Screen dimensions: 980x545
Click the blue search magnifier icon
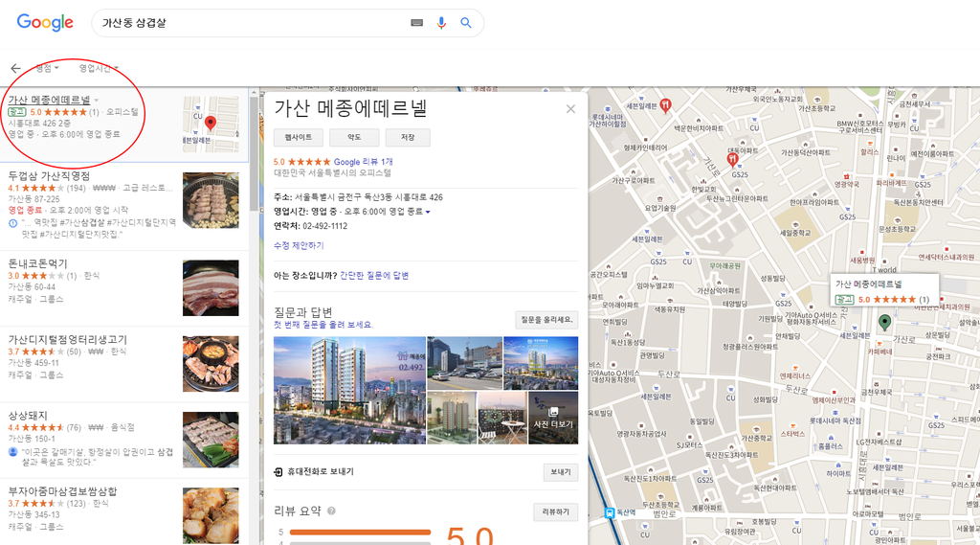click(466, 23)
